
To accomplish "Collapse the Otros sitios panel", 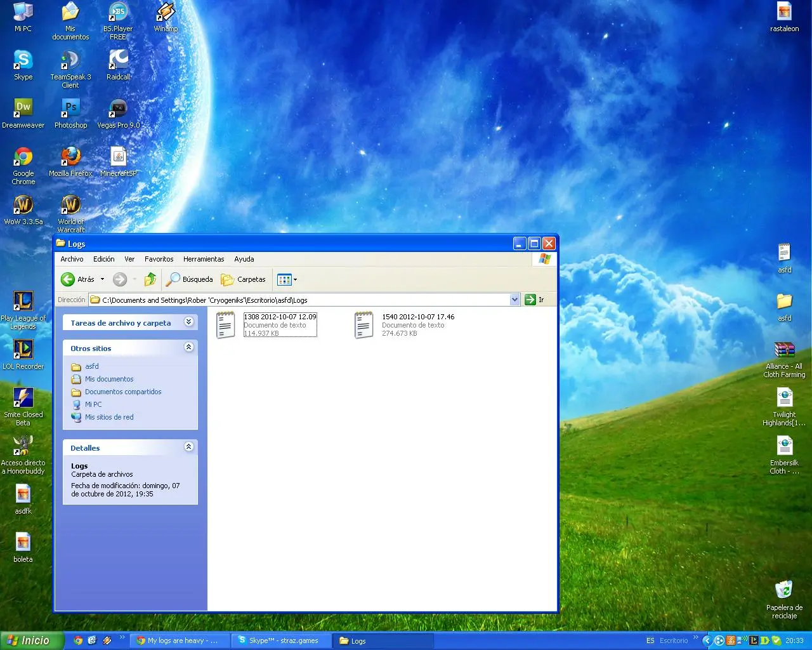I will (x=188, y=347).
